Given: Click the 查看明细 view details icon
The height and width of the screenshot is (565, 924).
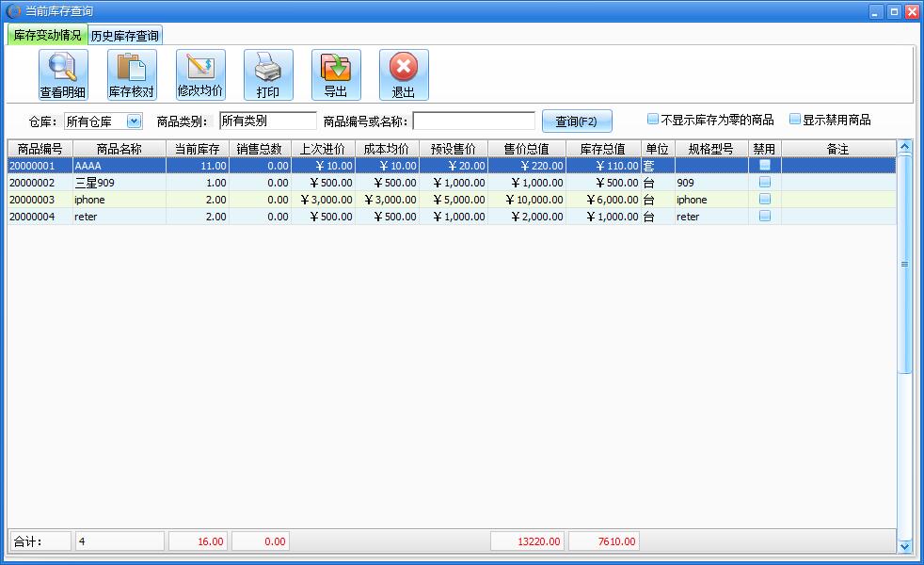Looking at the screenshot, I should (63, 74).
